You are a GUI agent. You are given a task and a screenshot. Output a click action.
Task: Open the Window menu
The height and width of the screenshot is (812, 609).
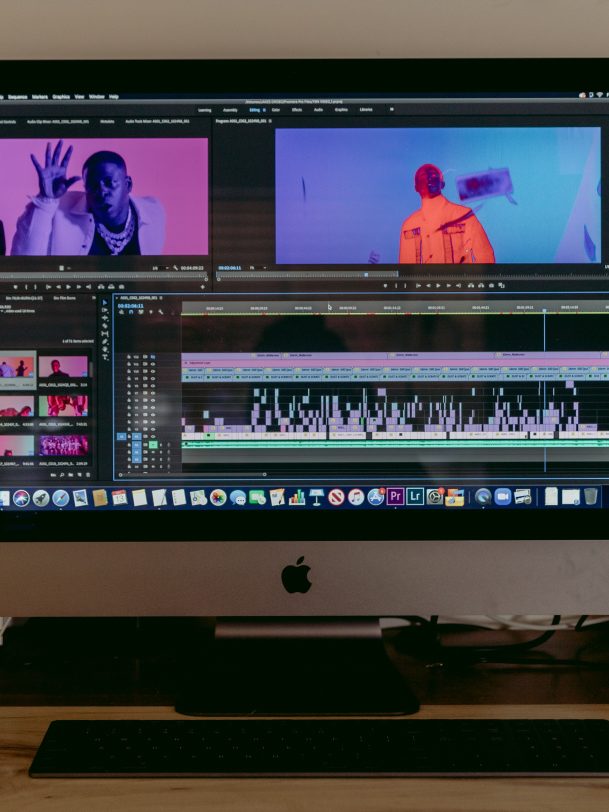(x=96, y=97)
